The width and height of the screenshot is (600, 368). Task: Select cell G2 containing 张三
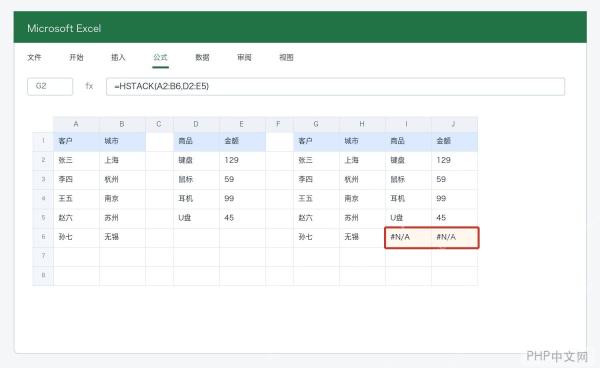click(316, 160)
